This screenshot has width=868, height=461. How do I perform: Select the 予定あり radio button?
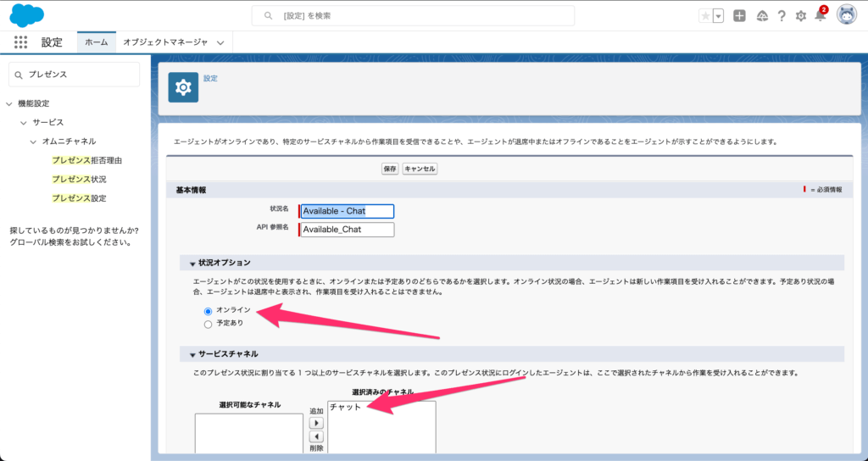pyautogui.click(x=209, y=325)
